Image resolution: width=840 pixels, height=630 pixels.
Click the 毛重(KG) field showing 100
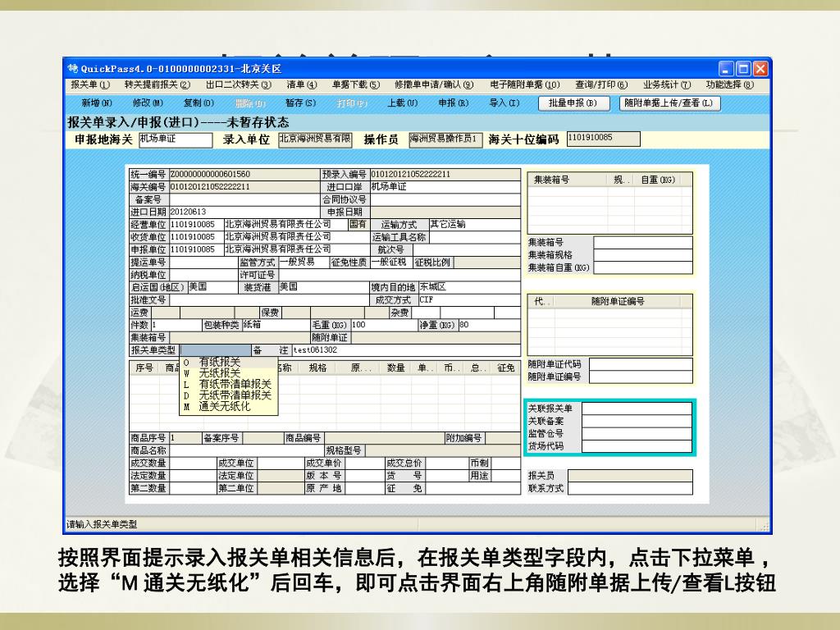click(384, 325)
